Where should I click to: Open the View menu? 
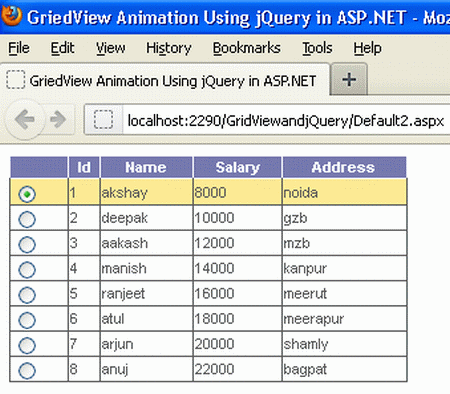pyautogui.click(x=111, y=48)
